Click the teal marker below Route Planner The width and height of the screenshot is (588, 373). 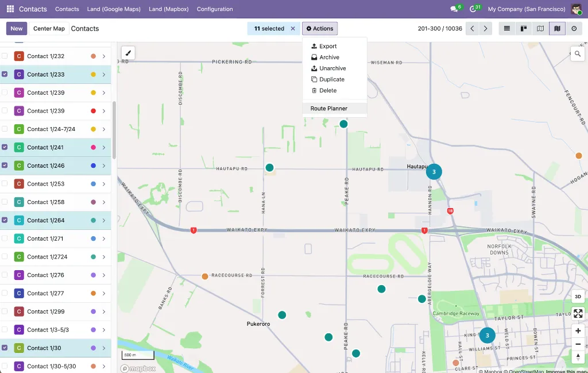[x=343, y=124]
